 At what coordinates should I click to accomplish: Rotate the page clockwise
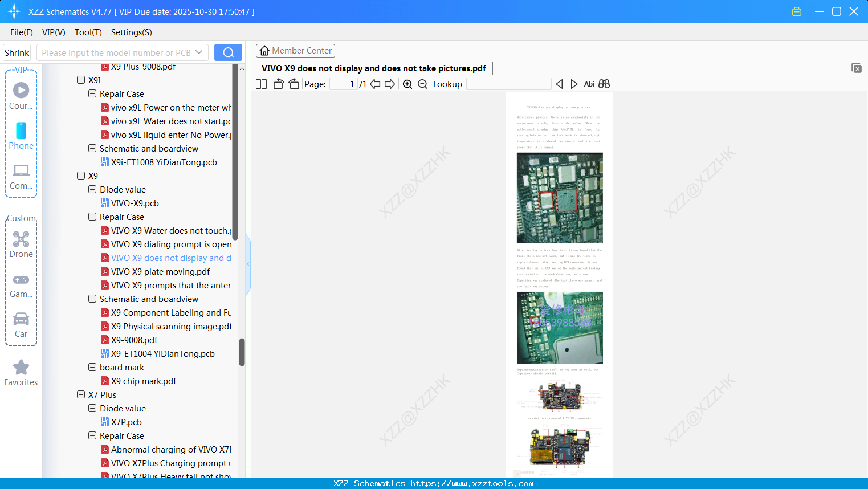[294, 84]
